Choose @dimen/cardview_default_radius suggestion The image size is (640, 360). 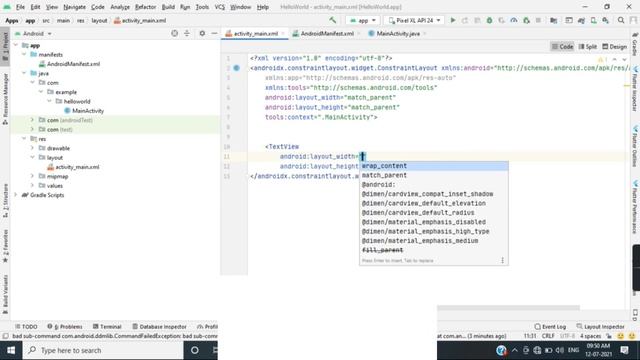(x=433, y=213)
